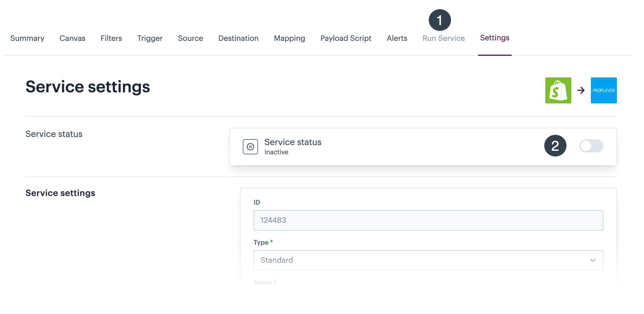Switch to the Destination tab
Image resolution: width=644 pixels, height=314 pixels.
click(238, 38)
